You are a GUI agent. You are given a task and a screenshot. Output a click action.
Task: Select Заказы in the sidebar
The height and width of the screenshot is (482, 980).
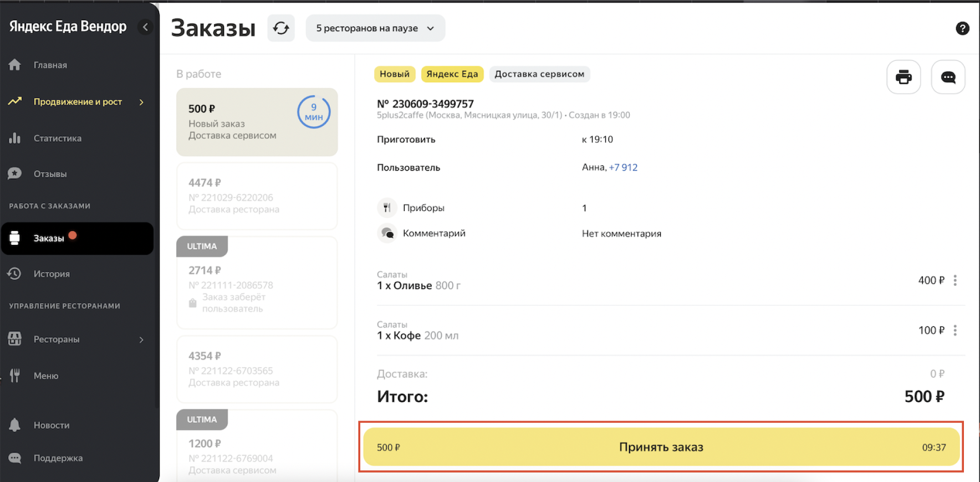(77, 238)
